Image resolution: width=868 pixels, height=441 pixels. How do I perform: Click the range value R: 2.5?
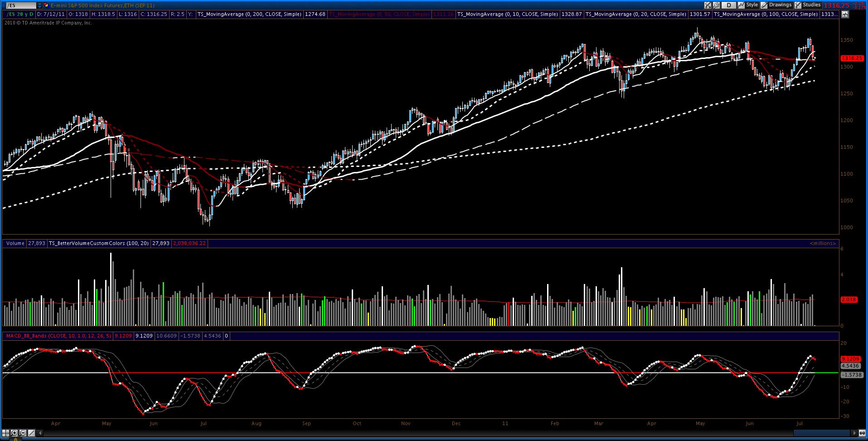178,14
